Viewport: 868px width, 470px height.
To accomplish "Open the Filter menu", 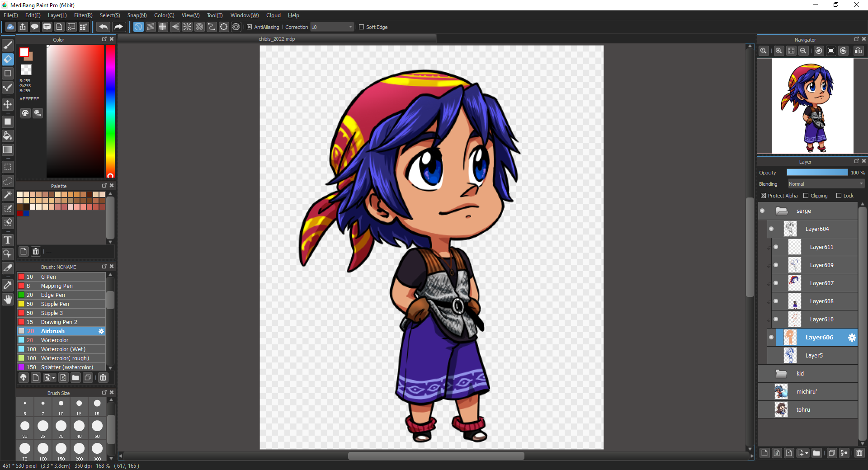I will tap(83, 15).
